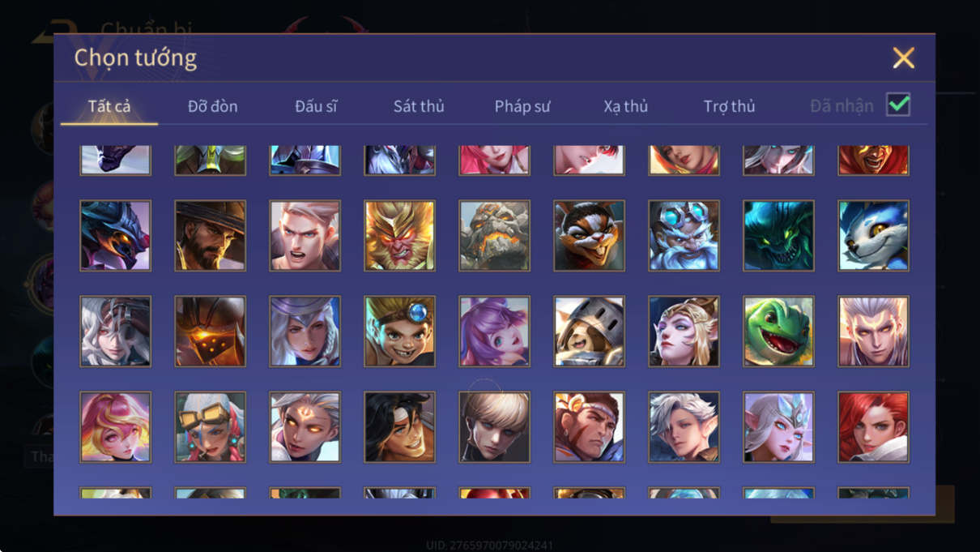Select the raccoon hero portrait
Image resolution: width=980 pixels, height=552 pixels.
coord(589,236)
